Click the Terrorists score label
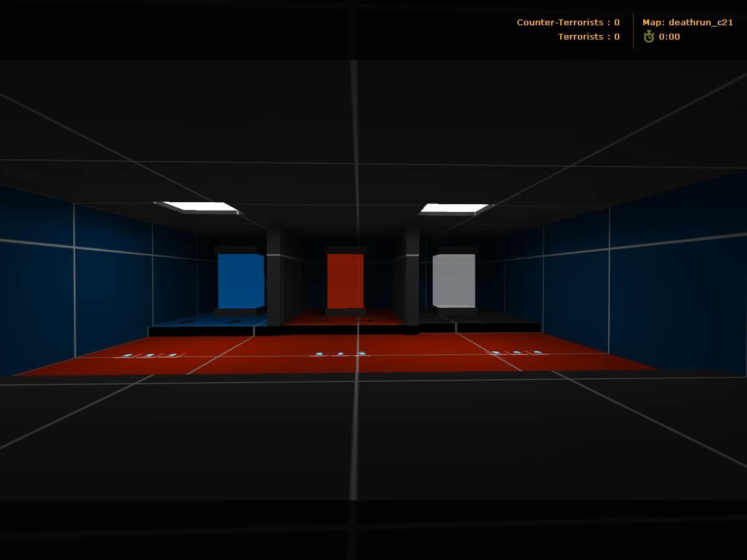 tap(588, 37)
